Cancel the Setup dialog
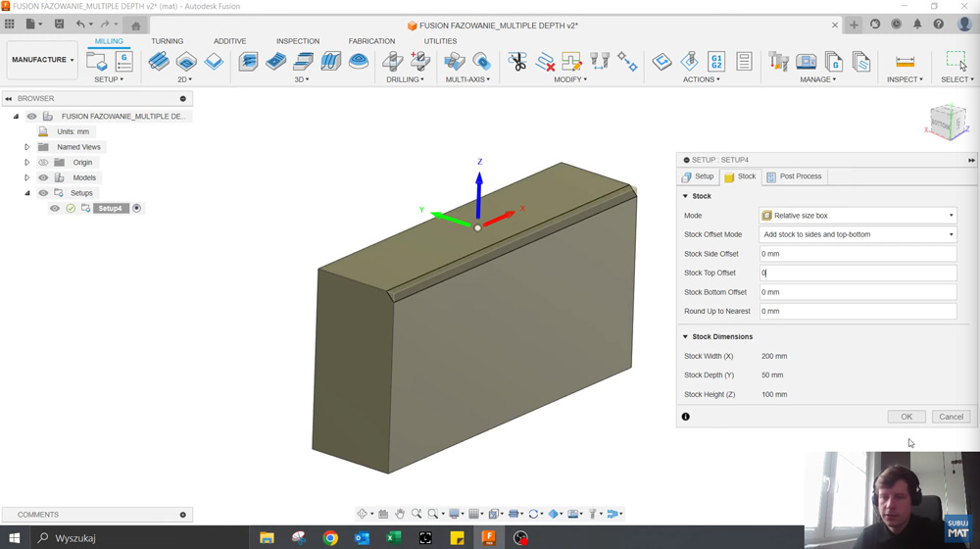 pyautogui.click(x=951, y=417)
